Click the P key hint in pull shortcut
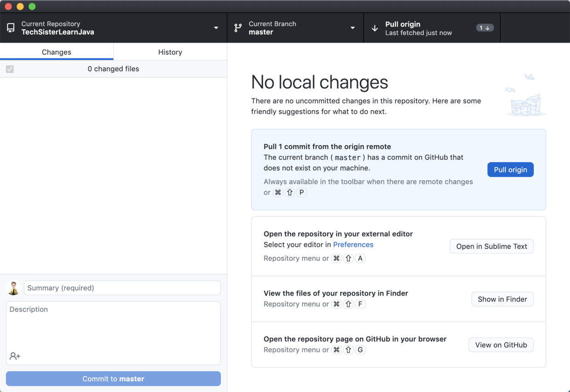This screenshot has height=392, width=570. 302,193
